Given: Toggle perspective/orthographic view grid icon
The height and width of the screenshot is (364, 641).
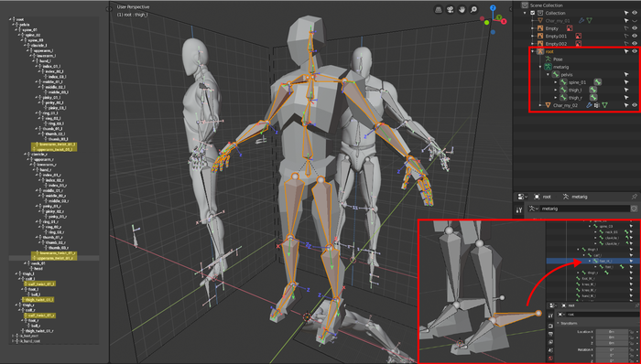Looking at the screenshot, I should pos(439,9).
